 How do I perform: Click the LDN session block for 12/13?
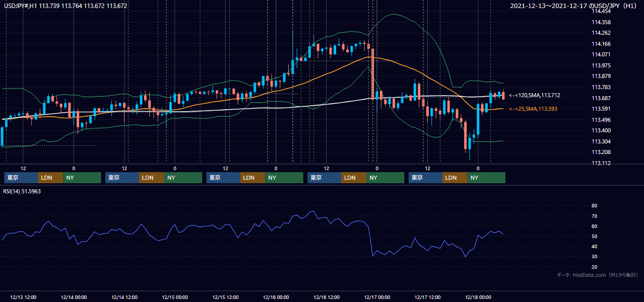click(x=51, y=178)
